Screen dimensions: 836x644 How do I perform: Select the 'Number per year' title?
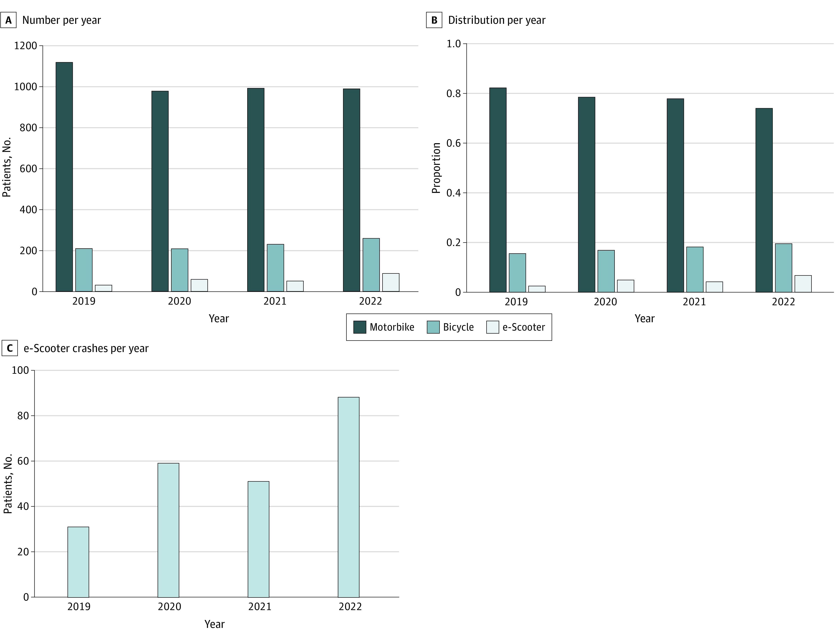(x=62, y=20)
